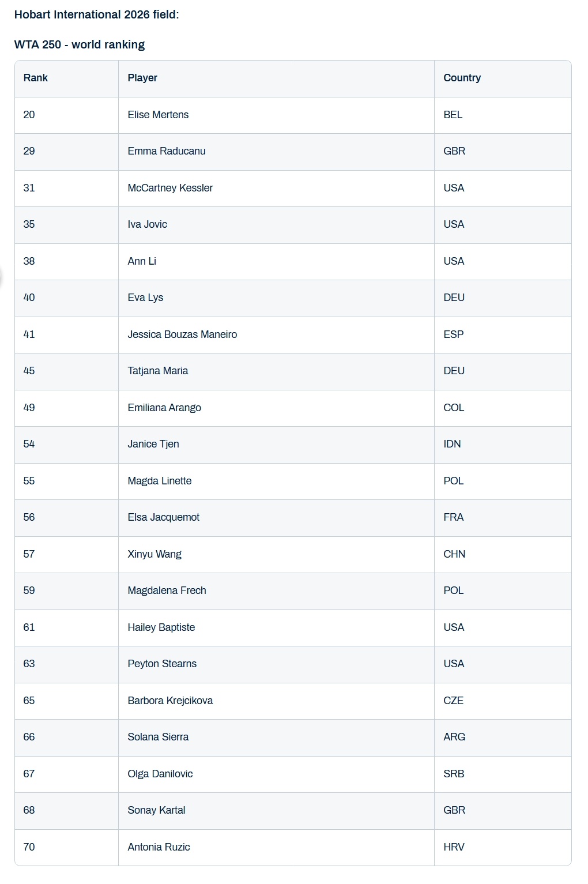Click the ARG country code cell
The image size is (588, 884).
coord(454,737)
